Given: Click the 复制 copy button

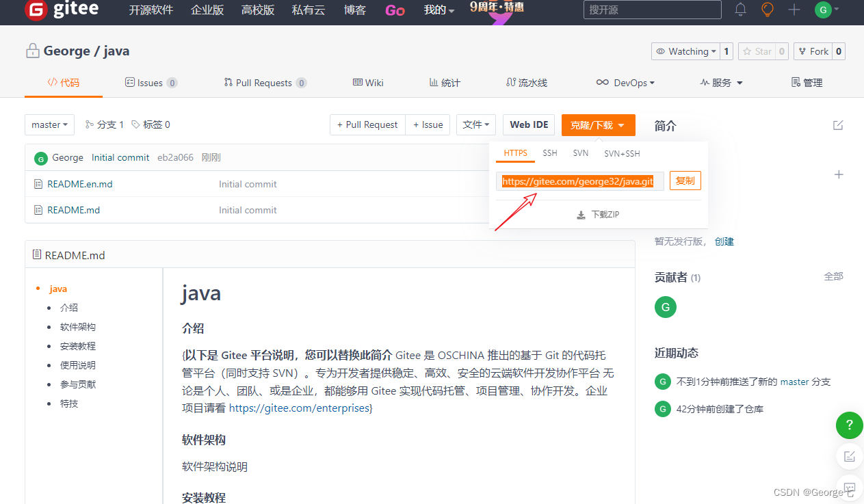Looking at the screenshot, I should (685, 180).
